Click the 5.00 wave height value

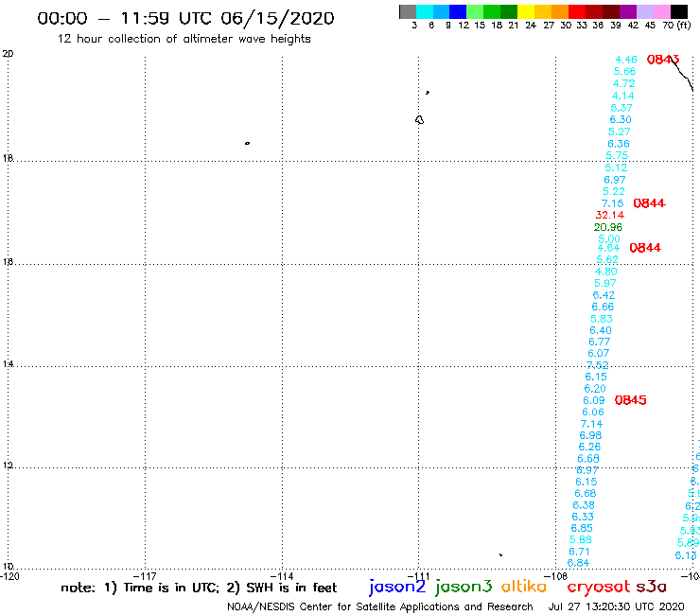click(609, 239)
